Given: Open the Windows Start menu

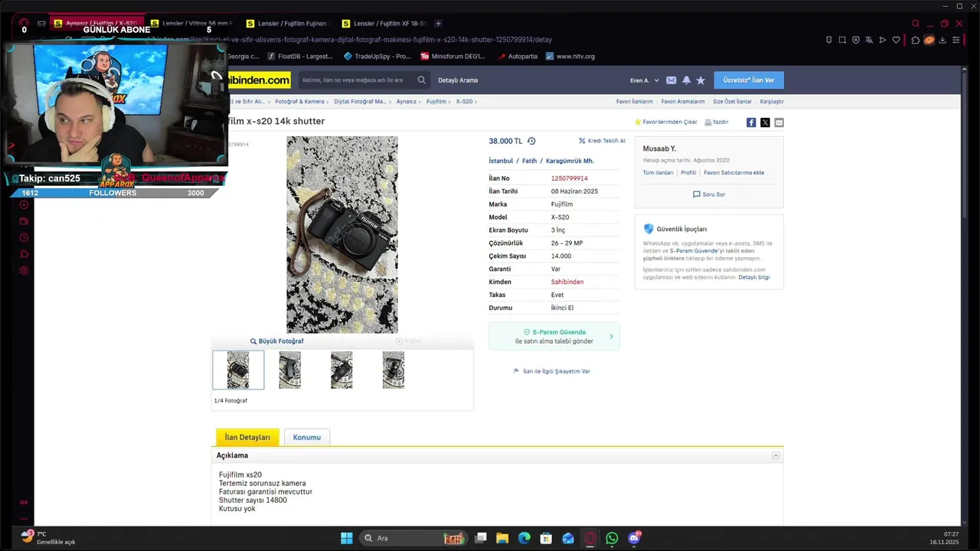Looking at the screenshot, I should [347, 538].
